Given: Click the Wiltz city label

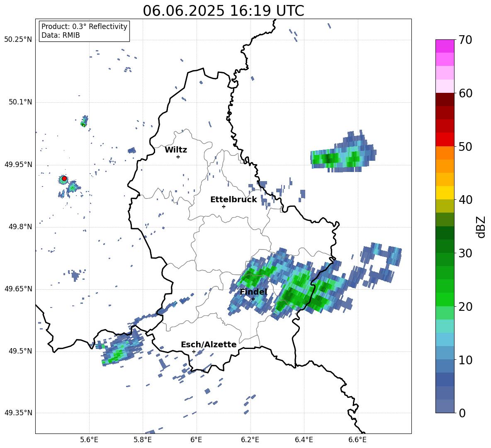Looking at the screenshot, I should coord(176,150).
